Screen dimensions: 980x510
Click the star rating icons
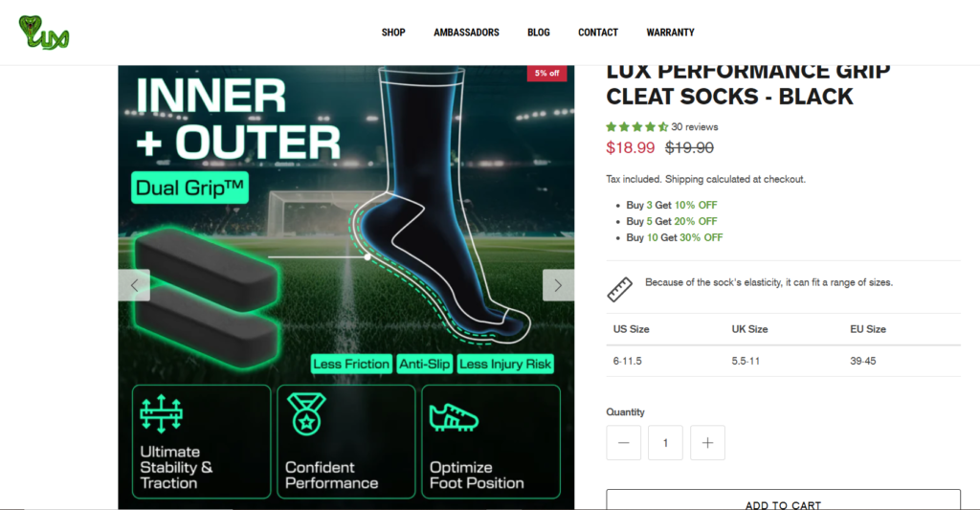pyautogui.click(x=636, y=127)
